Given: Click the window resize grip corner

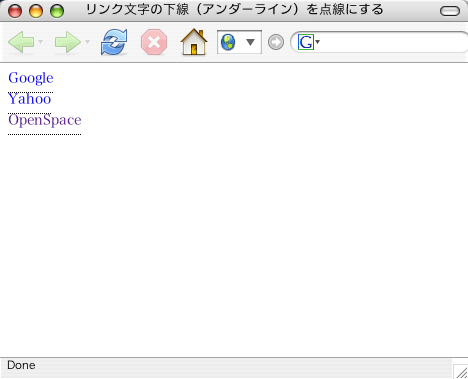Looking at the screenshot, I should pos(461,371).
